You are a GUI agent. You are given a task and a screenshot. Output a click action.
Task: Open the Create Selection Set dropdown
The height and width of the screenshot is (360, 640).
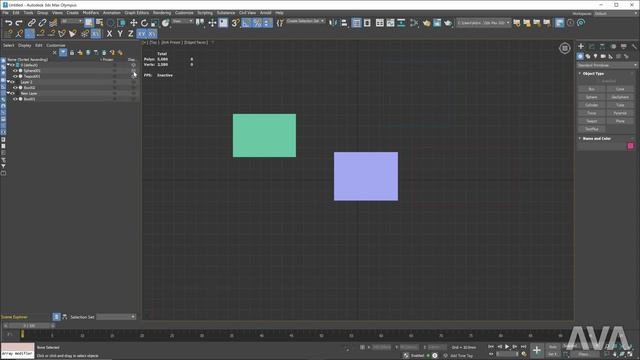click(x=305, y=21)
